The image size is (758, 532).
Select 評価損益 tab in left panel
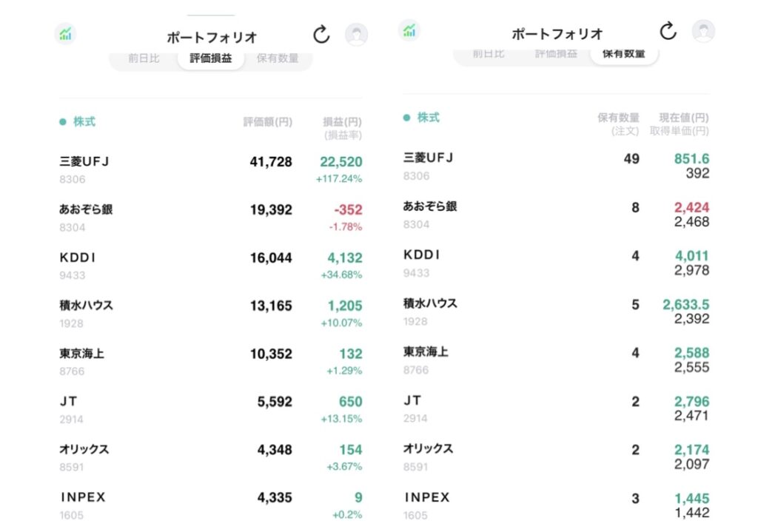tap(210, 58)
